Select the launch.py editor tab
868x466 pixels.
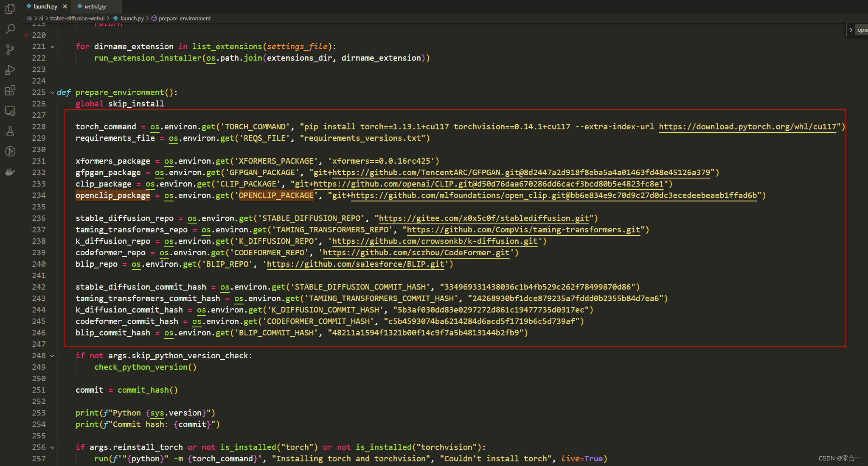click(45, 6)
